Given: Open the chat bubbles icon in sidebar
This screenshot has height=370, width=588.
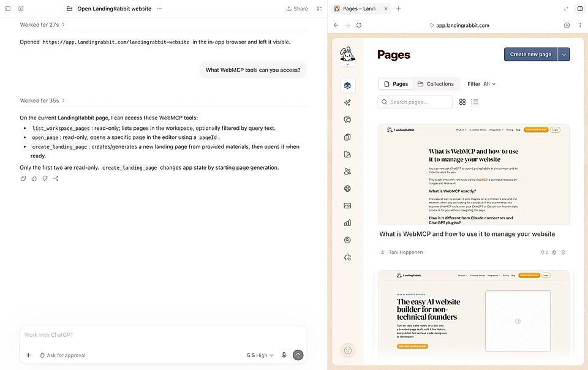Looking at the screenshot, I should pyautogui.click(x=347, y=120).
